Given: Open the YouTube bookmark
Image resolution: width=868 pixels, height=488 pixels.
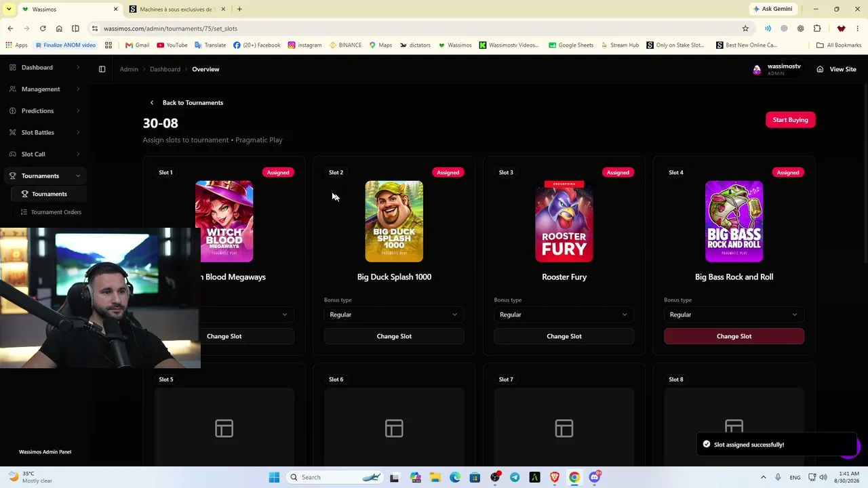Looking at the screenshot, I should 172,45.
